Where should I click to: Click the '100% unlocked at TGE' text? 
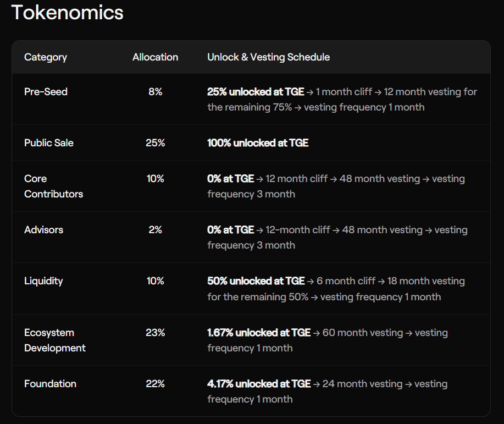[258, 143]
